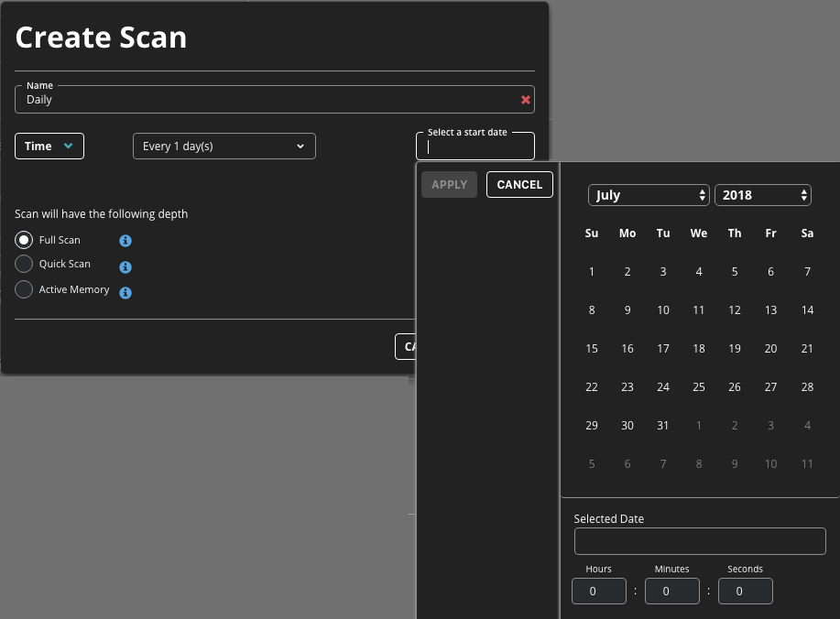Viewport: 840px width, 619px height.
Task: Select July 5 in the calendar
Action: coord(735,272)
